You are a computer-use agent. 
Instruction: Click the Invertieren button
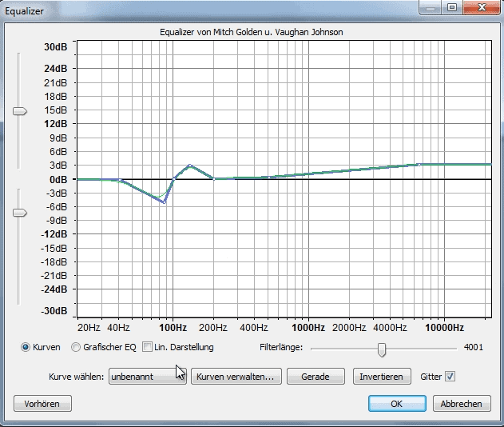pyautogui.click(x=382, y=377)
